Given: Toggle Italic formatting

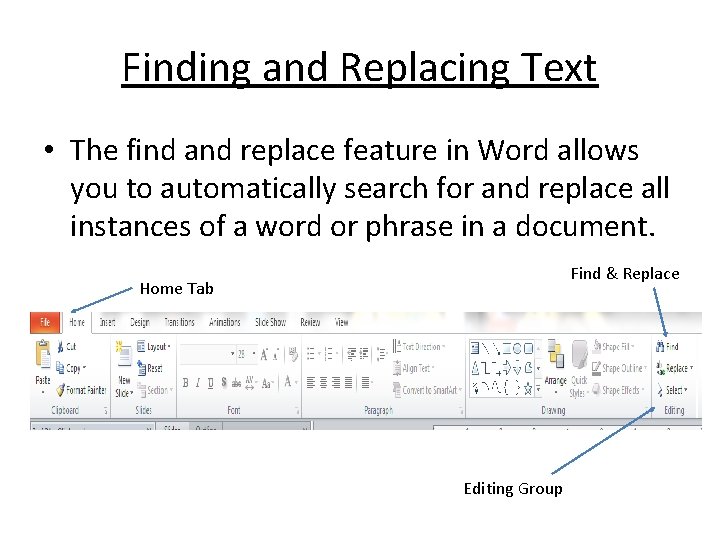Looking at the screenshot, I should pyautogui.click(x=198, y=382).
